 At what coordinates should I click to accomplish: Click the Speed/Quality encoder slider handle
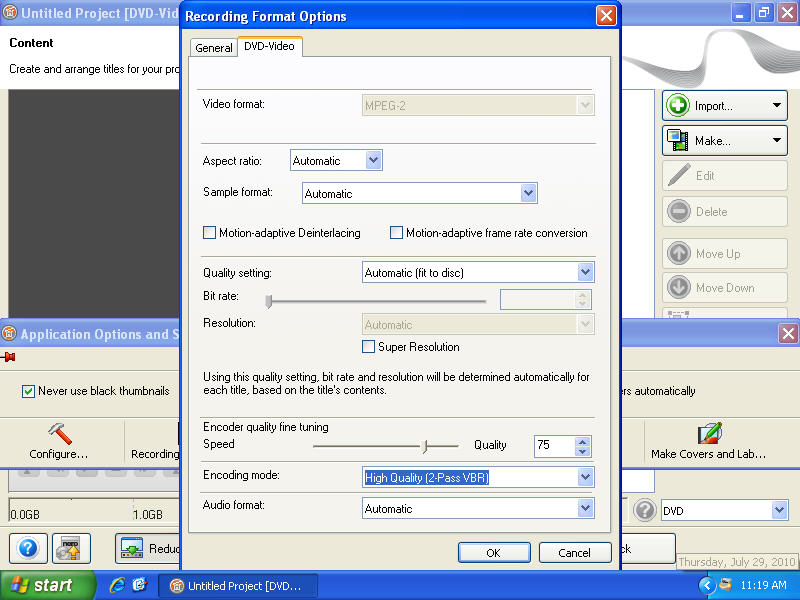click(424, 446)
